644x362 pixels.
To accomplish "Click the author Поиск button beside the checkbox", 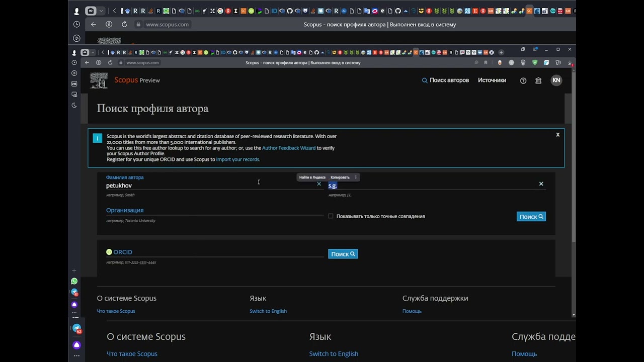I will [531, 217].
